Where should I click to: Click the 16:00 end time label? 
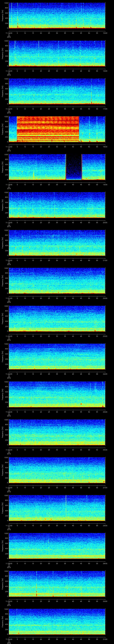[105, 71]
